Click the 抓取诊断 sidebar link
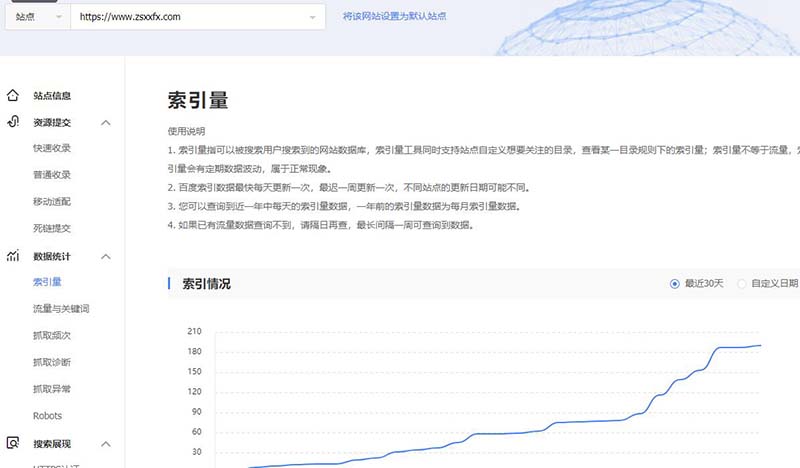800x468 pixels. coord(52,362)
